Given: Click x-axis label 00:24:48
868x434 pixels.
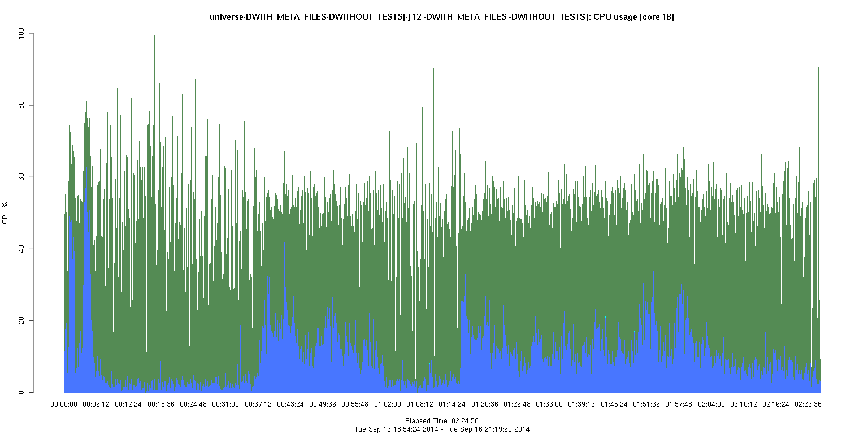Looking at the screenshot, I should (x=193, y=405).
